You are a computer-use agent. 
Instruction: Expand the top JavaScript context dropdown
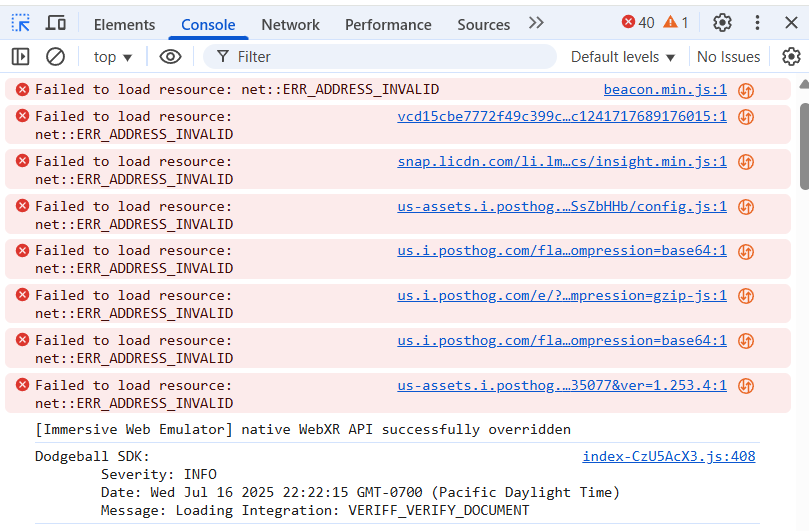[113, 57]
